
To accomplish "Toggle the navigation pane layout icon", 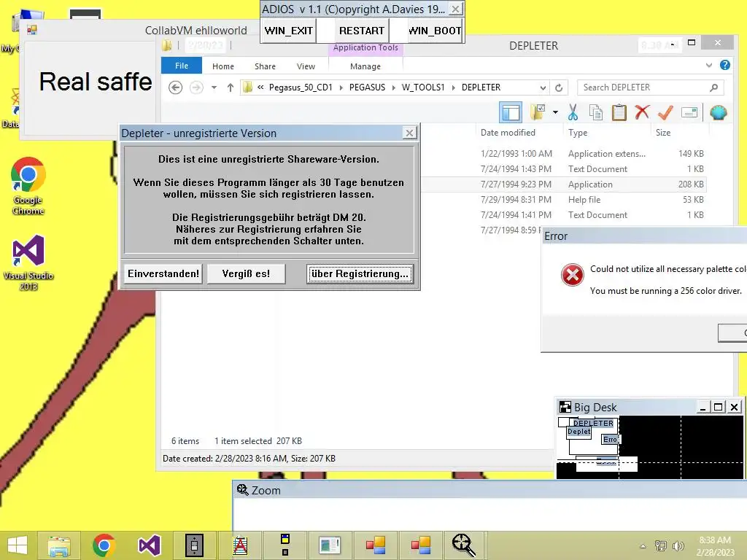I will pyautogui.click(x=511, y=112).
